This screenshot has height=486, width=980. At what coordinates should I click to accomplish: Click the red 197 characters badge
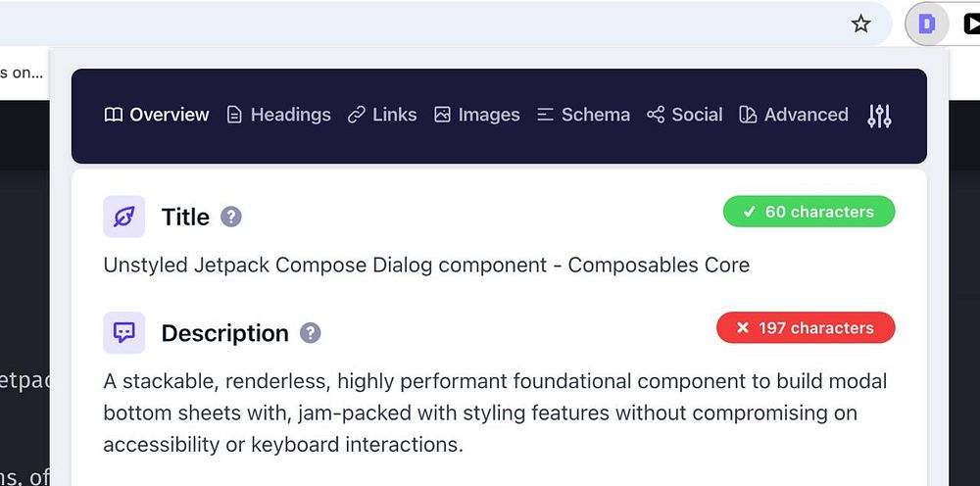(806, 328)
